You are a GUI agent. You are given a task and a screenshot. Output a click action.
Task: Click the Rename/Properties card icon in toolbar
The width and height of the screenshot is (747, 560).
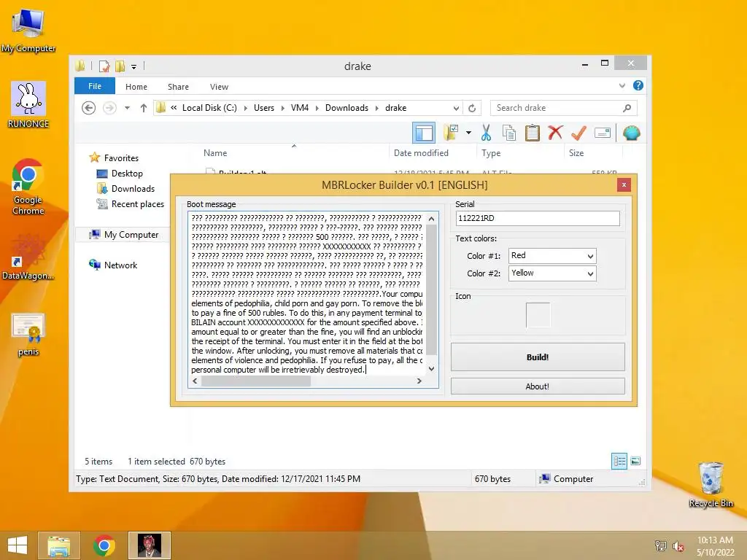(603, 133)
